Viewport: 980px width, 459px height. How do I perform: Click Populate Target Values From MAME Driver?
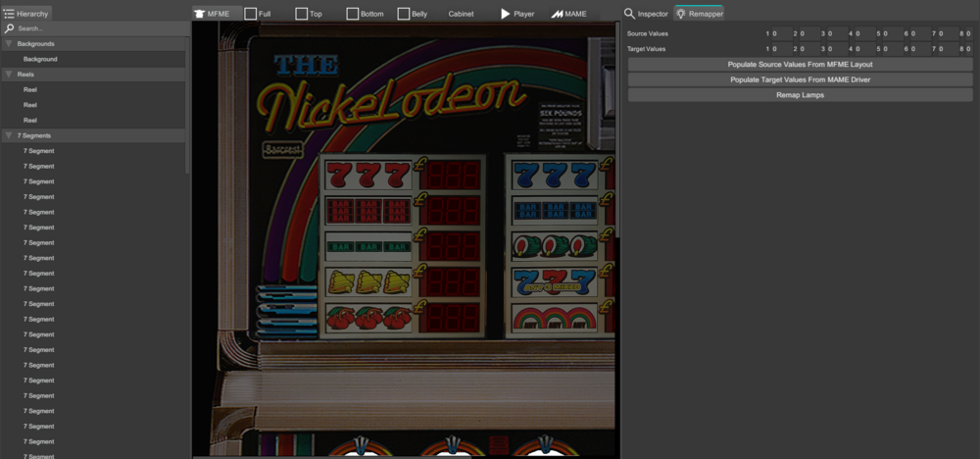pyautogui.click(x=800, y=79)
